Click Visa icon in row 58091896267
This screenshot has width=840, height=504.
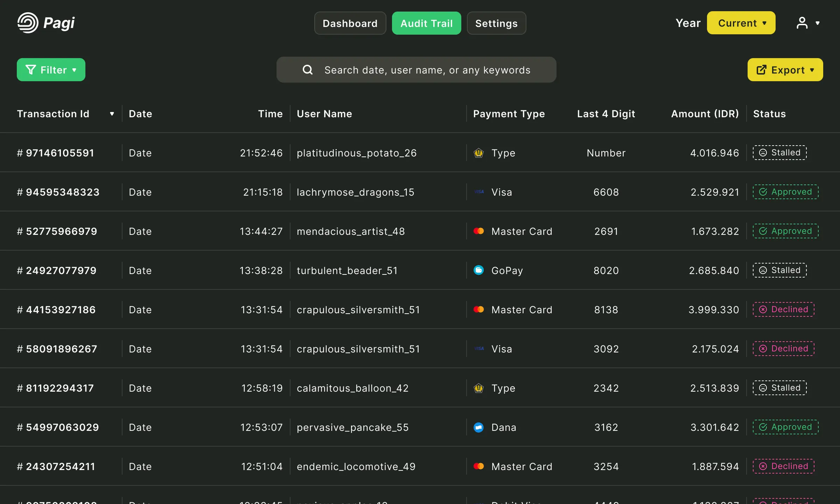pos(478,349)
